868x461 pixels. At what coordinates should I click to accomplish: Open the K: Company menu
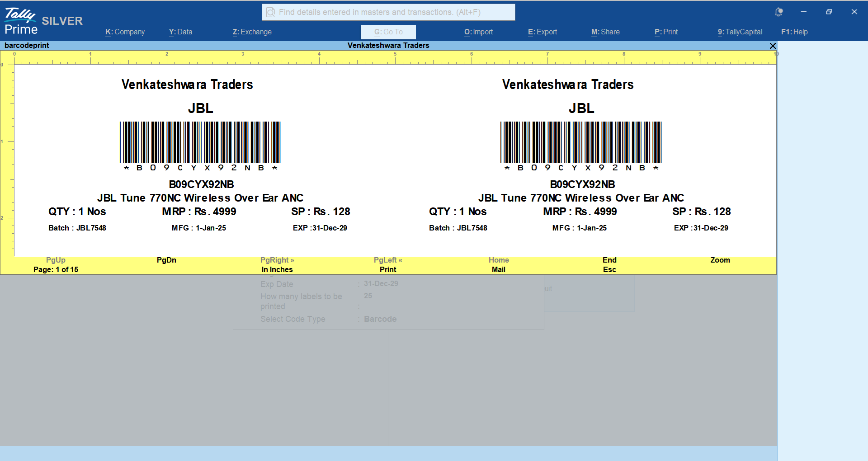click(x=125, y=32)
